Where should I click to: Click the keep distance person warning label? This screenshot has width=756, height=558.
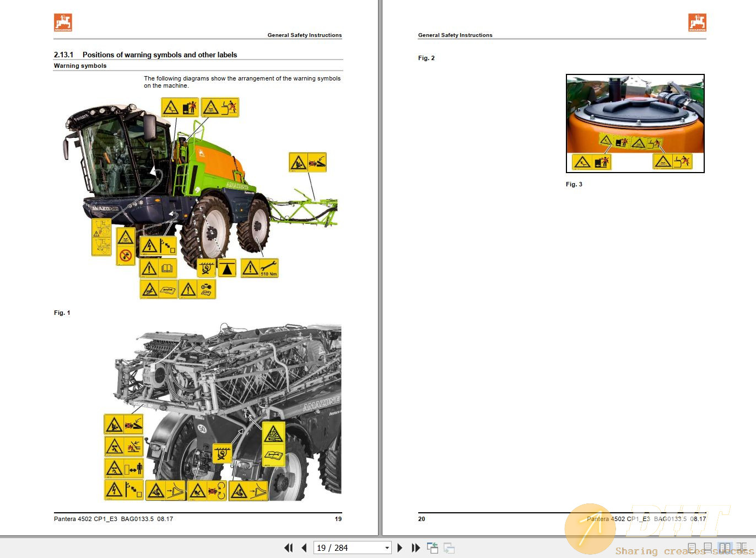pyautogui.click(x=124, y=469)
